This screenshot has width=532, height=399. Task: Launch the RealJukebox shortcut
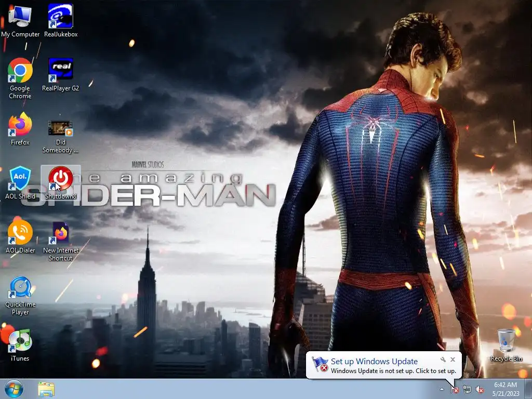(x=61, y=20)
